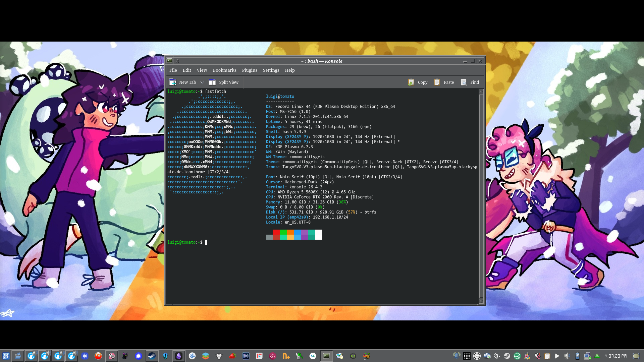The height and width of the screenshot is (362, 644).
Task: Click the Split View toolbar button
Action: [x=224, y=82]
